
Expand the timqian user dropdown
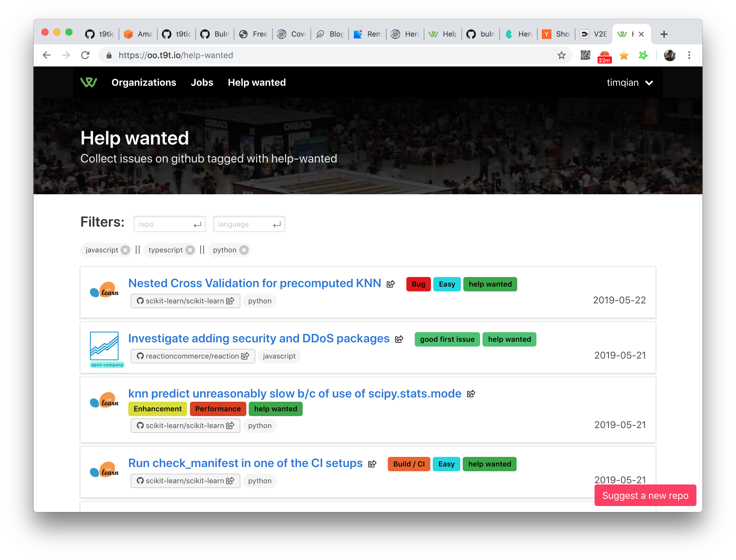[629, 83]
